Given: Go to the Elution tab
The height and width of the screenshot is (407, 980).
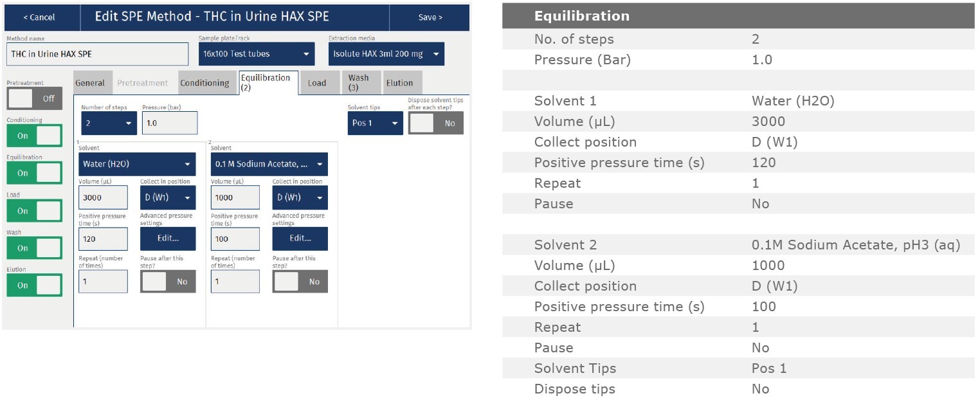Looking at the screenshot, I should [x=400, y=83].
